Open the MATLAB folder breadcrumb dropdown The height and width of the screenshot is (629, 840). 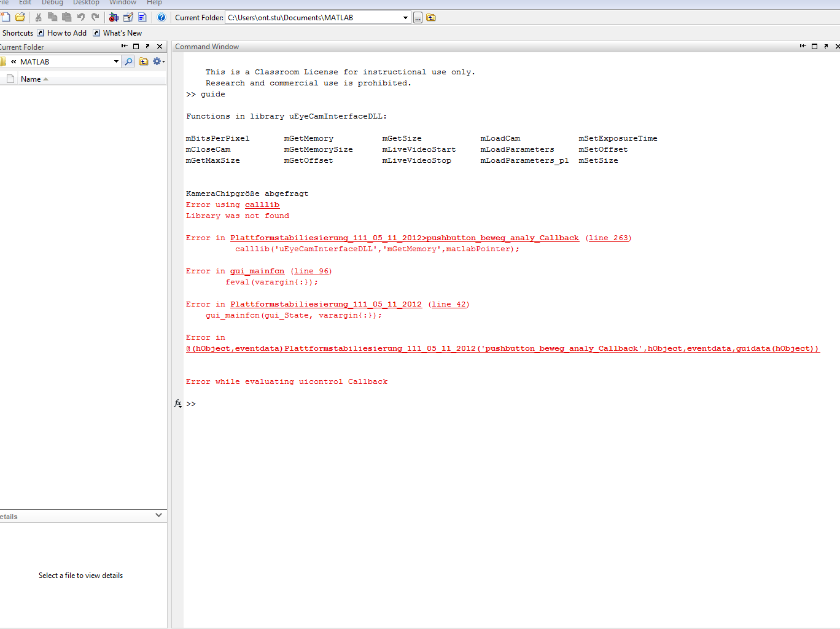tap(116, 61)
